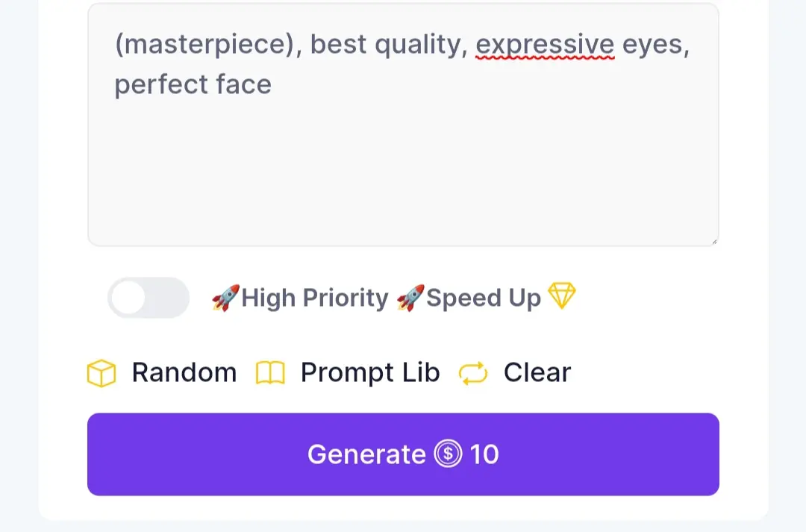
Task: Click the Prompt Lib book icon
Action: click(270, 372)
